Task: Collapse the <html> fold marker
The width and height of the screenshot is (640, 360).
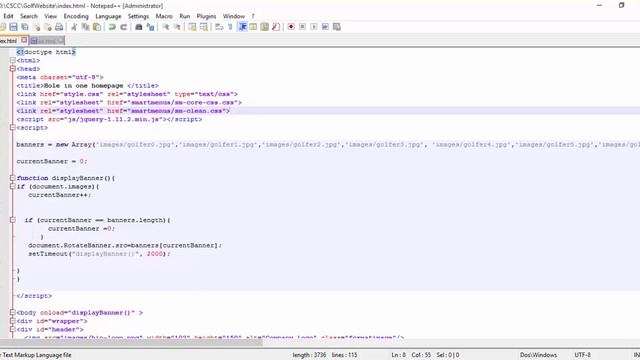Action: pos(13,60)
